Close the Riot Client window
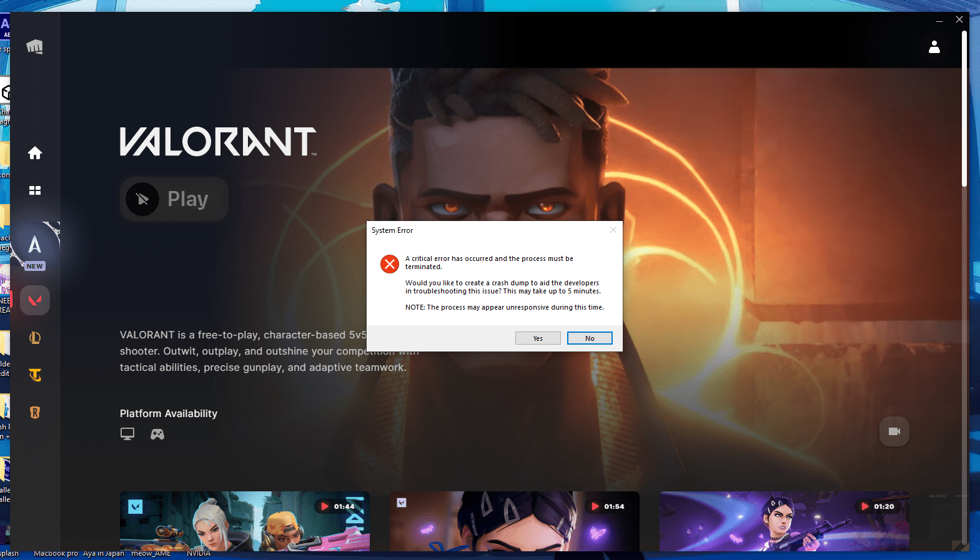The width and height of the screenshot is (980, 560). coord(959,20)
